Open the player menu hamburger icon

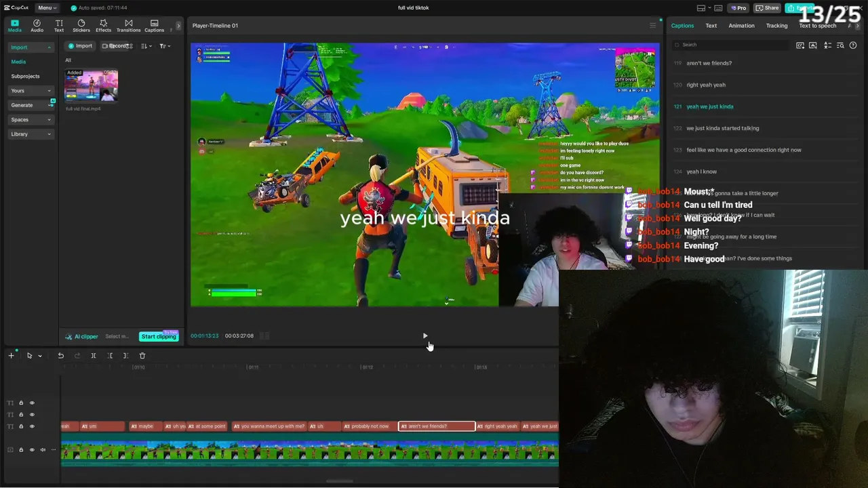[652, 26]
